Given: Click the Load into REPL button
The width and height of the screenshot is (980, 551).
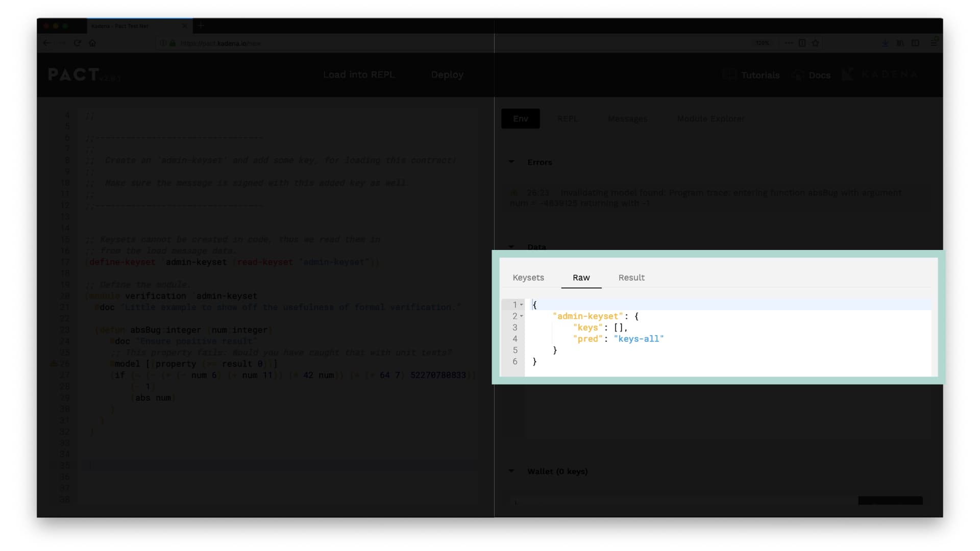Looking at the screenshot, I should coord(359,74).
